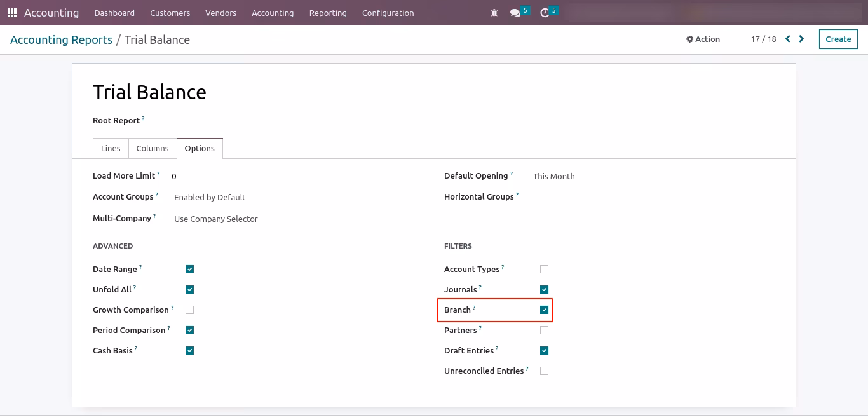Open the Action gear menu

(703, 39)
